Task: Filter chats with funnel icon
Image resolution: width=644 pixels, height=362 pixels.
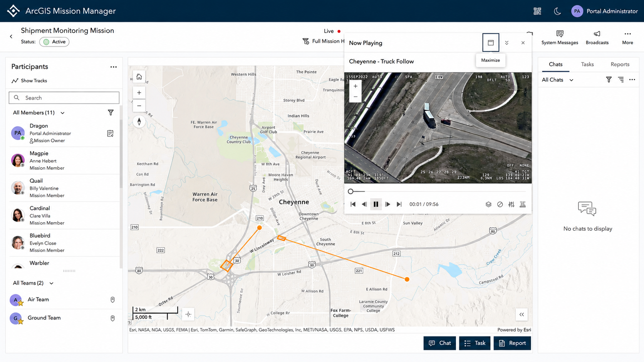Action: [x=609, y=80]
